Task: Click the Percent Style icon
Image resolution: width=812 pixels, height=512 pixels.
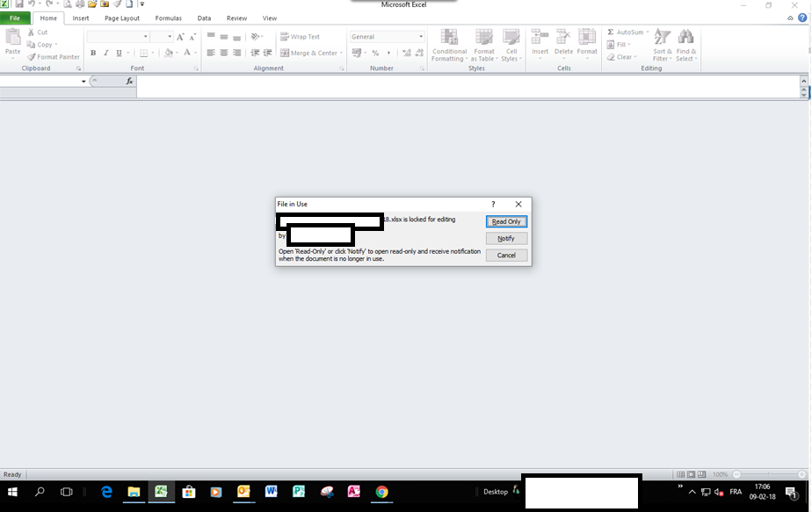Action: pyautogui.click(x=375, y=53)
